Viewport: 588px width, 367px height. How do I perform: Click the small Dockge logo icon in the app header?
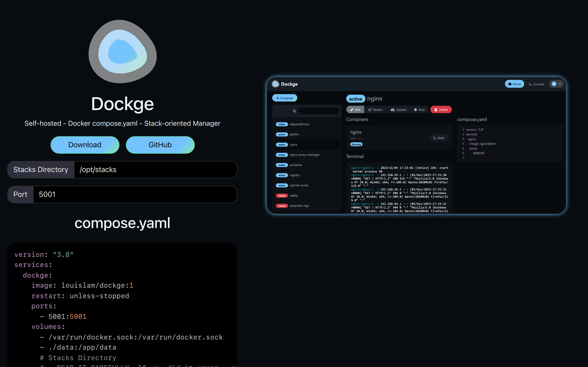[x=275, y=84]
